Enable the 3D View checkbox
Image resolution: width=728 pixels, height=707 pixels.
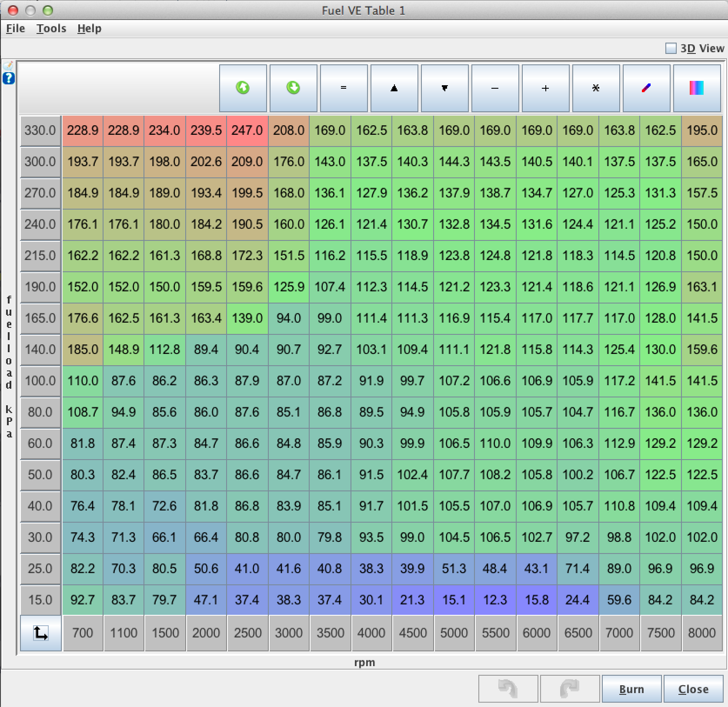click(x=671, y=48)
